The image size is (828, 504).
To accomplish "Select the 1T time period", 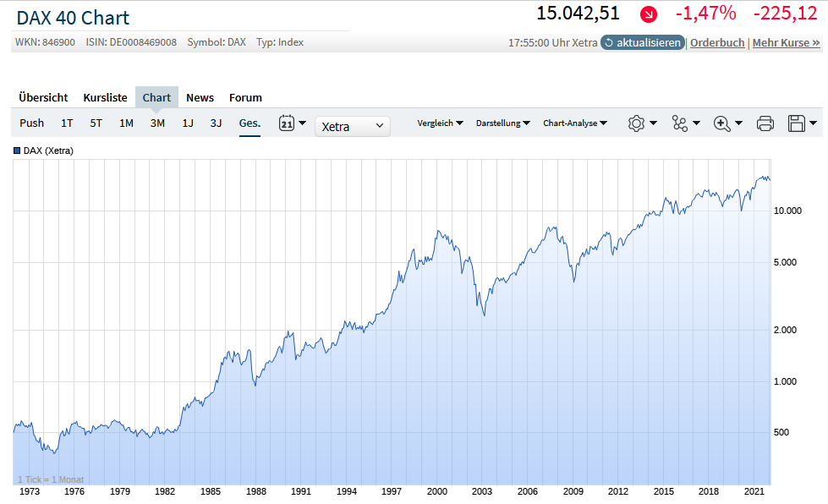I will [x=66, y=123].
